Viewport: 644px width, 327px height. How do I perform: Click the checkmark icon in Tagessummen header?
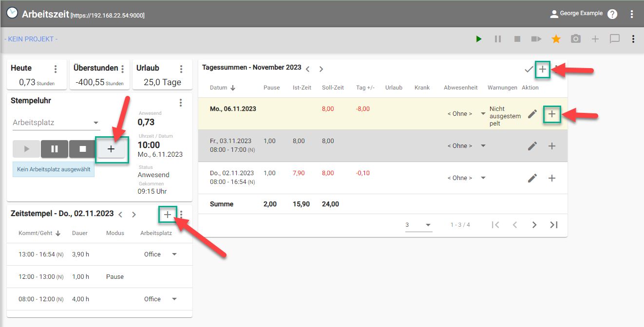point(529,70)
